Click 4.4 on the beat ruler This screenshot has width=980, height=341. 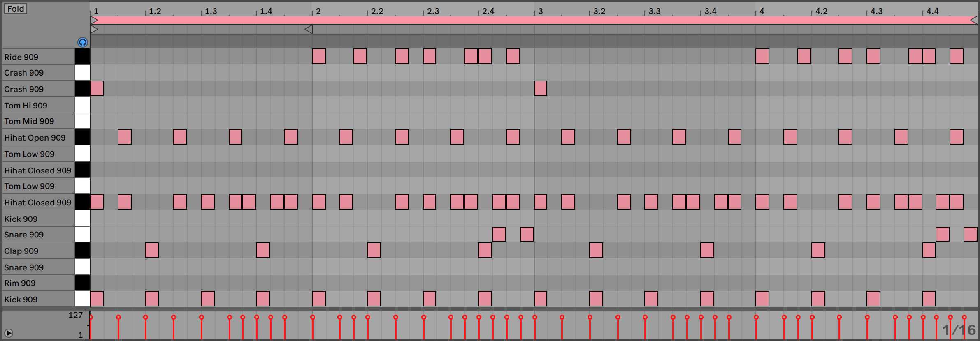pos(932,11)
